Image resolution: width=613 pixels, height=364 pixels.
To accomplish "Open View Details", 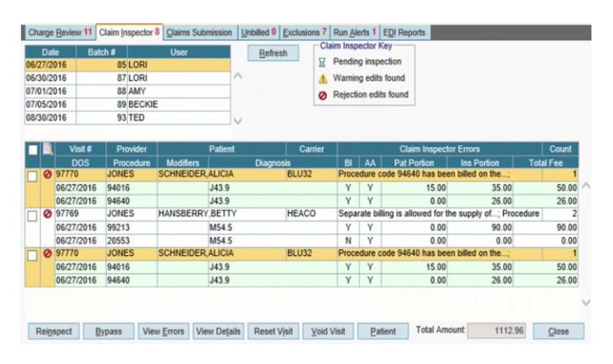I will point(218,331).
